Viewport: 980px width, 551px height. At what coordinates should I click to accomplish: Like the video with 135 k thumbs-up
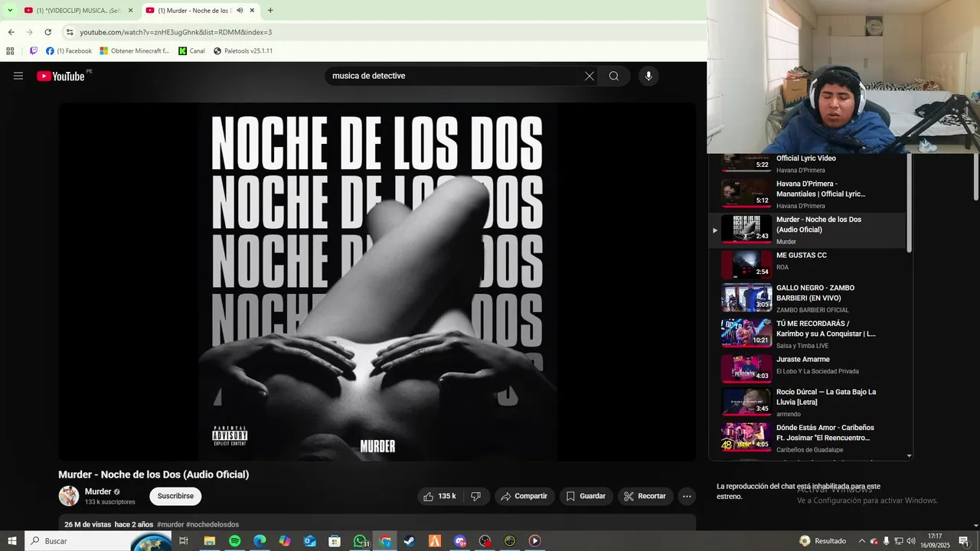pyautogui.click(x=440, y=496)
